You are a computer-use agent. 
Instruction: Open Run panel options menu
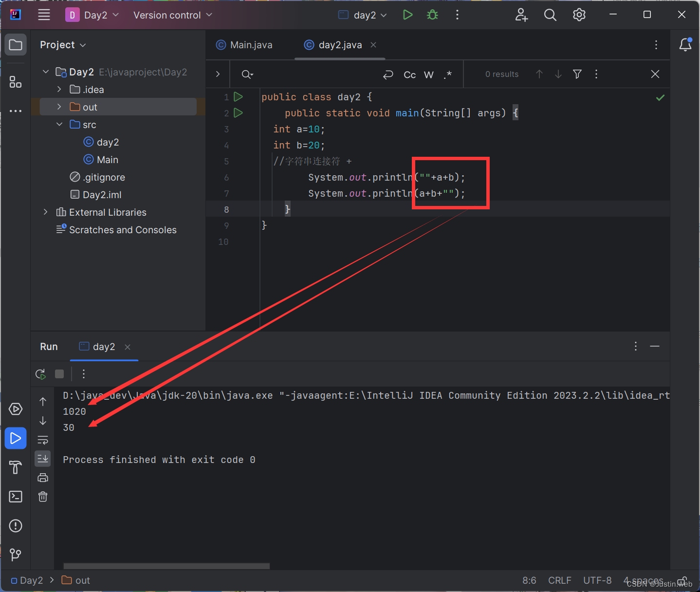pyautogui.click(x=636, y=346)
